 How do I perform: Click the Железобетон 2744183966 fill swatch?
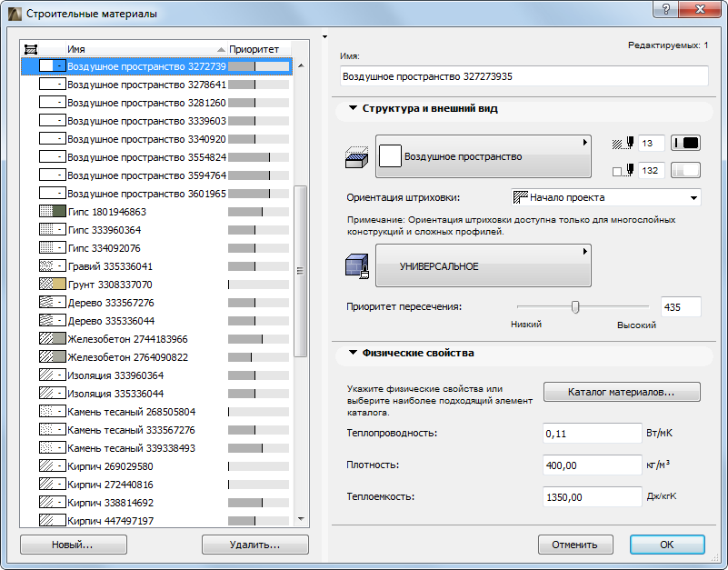coord(53,339)
